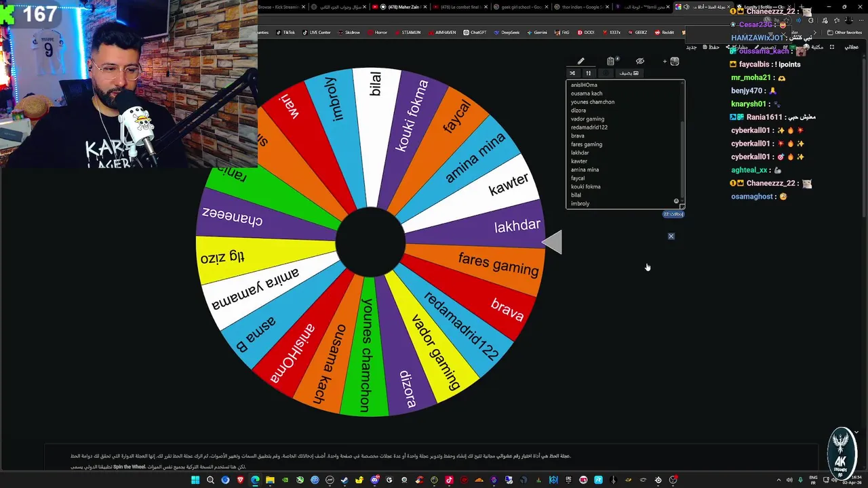Switch to 'Maher Zain' YouTube tab

tap(400, 7)
